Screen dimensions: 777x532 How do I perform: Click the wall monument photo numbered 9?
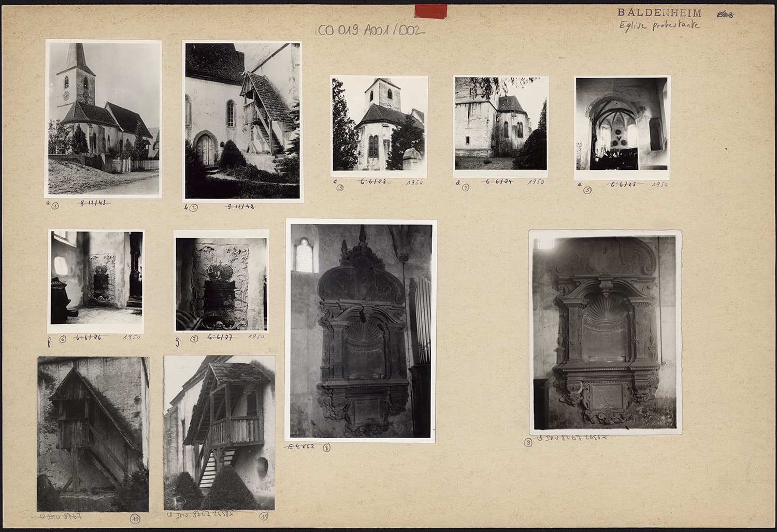click(605, 333)
